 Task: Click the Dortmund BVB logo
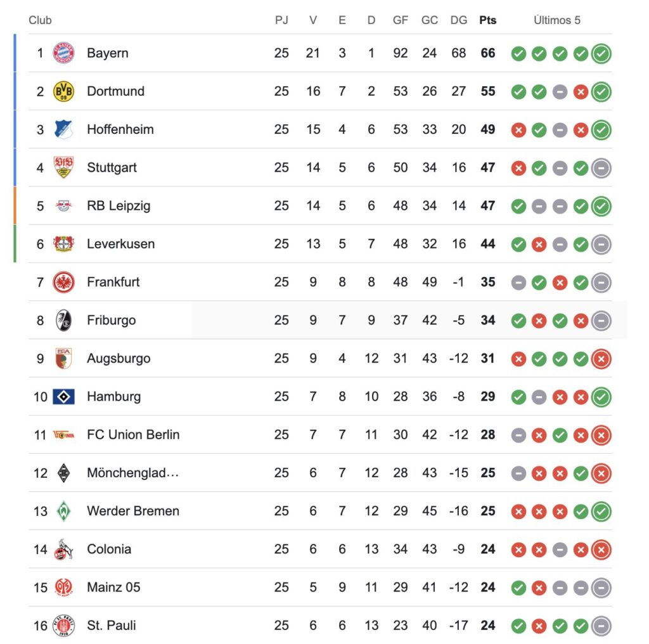(x=63, y=91)
